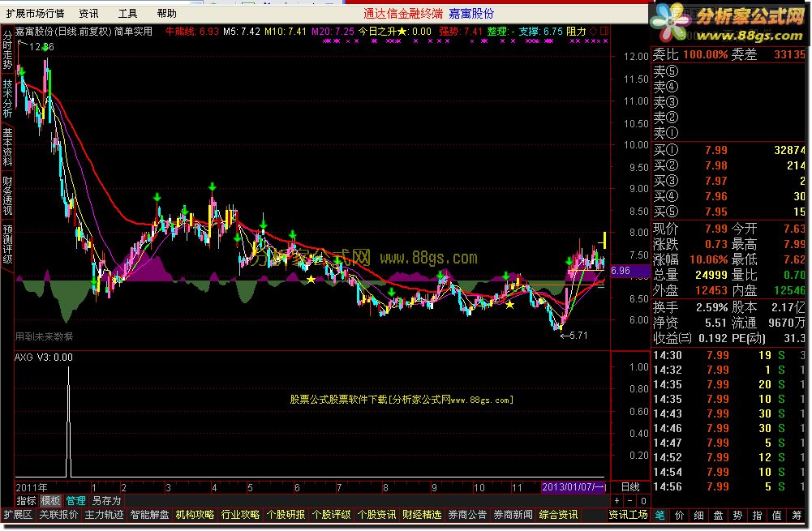Screen dimensions: 812x531
Task: Open the 个股资讯 tab
Action: pyautogui.click(x=377, y=515)
